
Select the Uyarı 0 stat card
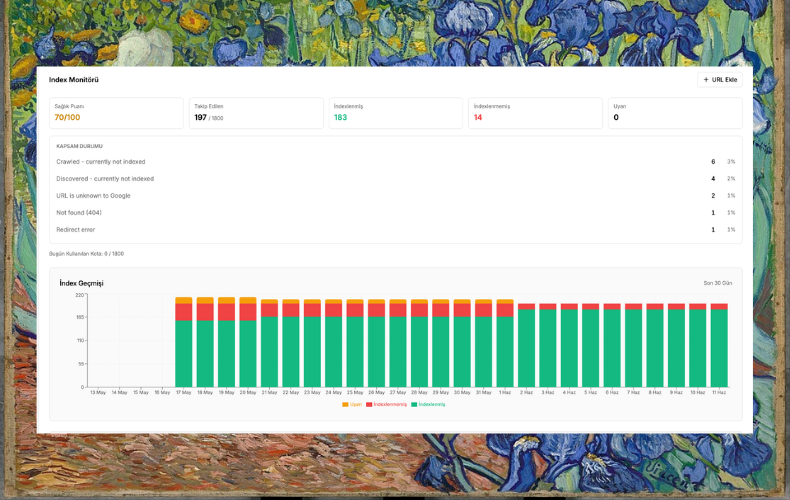tap(675, 113)
